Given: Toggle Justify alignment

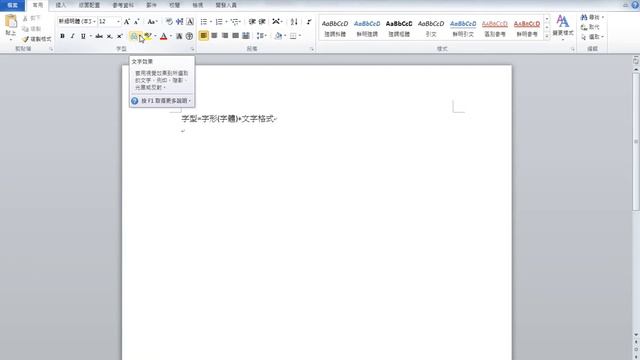Looking at the screenshot, I should pyautogui.click(x=235, y=36).
